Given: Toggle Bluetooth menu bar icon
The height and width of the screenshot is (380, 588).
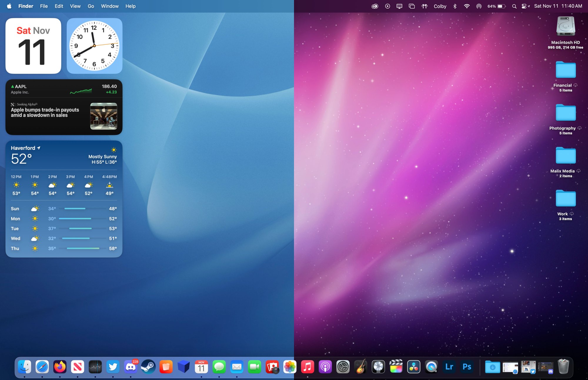Looking at the screenshot, I should pos(455,6).
